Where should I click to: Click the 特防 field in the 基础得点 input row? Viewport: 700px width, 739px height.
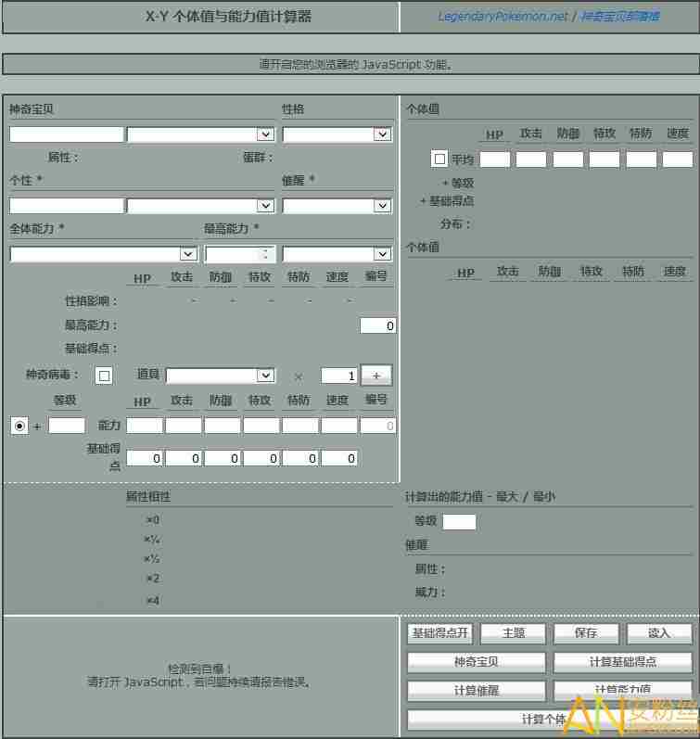pos(300,458)
